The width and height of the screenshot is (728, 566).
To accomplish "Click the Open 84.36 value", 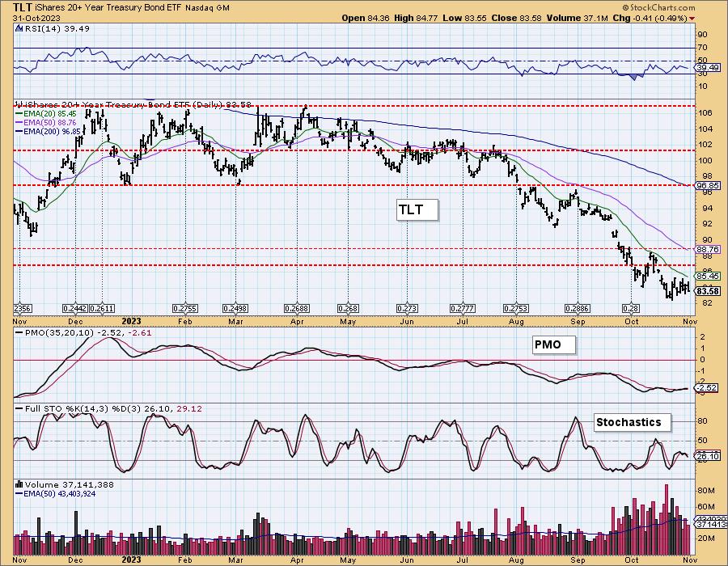I will point(366,18).
